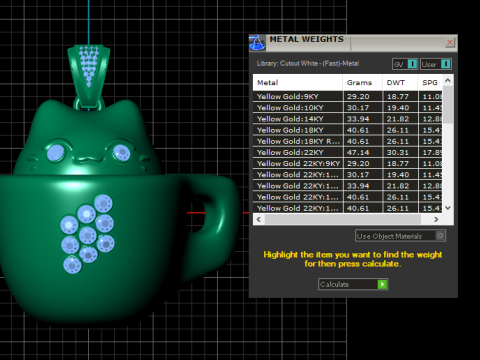
Task: Click the SPG column header
Action: point(430,83)
